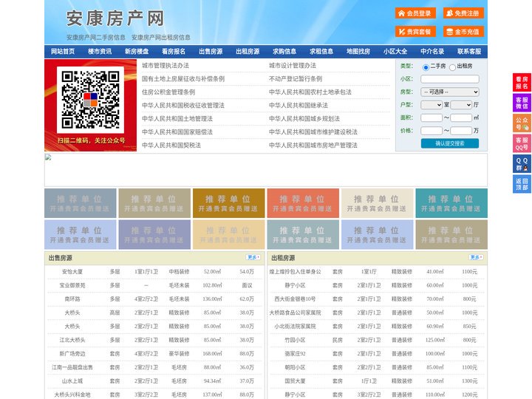Open the 贵宾套餐 button
Image resolution: width=532 pixels, height=399 pixels.
click(415, 32)
